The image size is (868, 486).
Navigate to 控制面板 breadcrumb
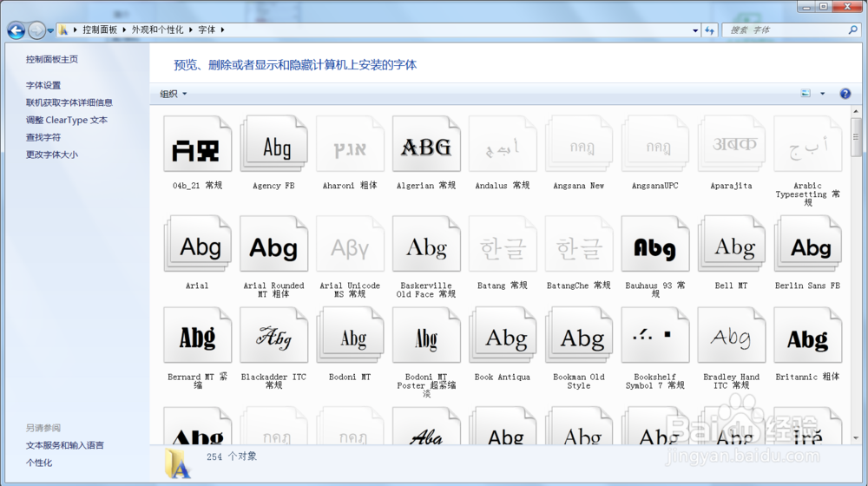pos(100,30)
